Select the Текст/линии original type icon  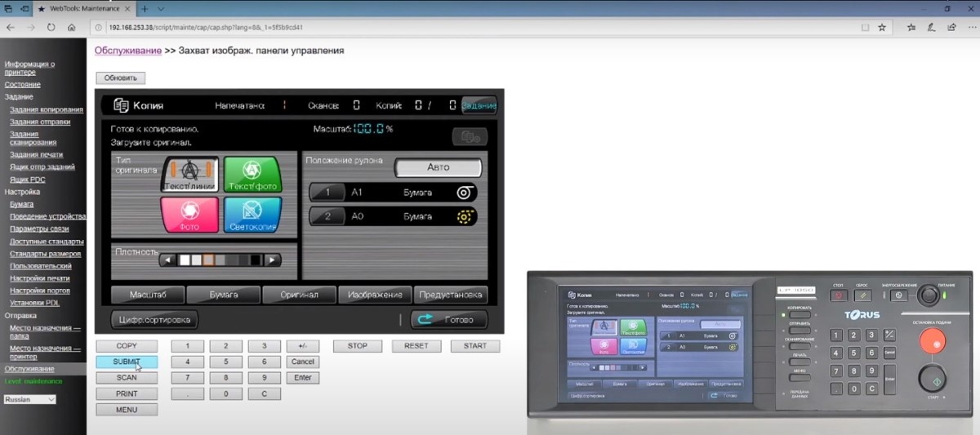tap(190, 174)
